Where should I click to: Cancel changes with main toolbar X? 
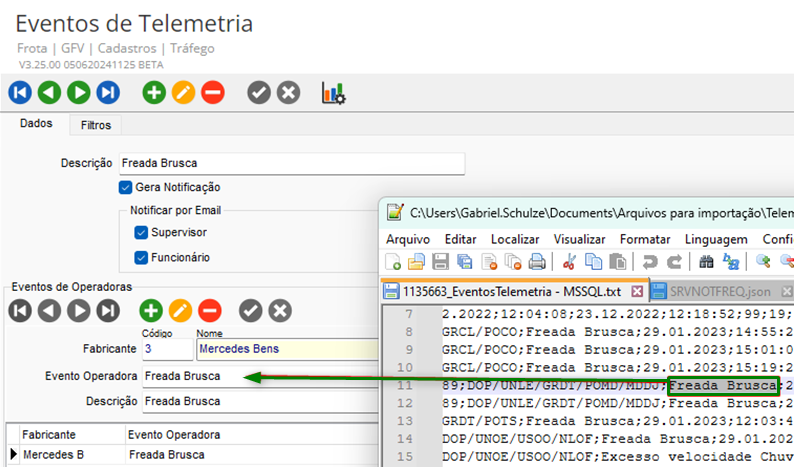[288, 93]
